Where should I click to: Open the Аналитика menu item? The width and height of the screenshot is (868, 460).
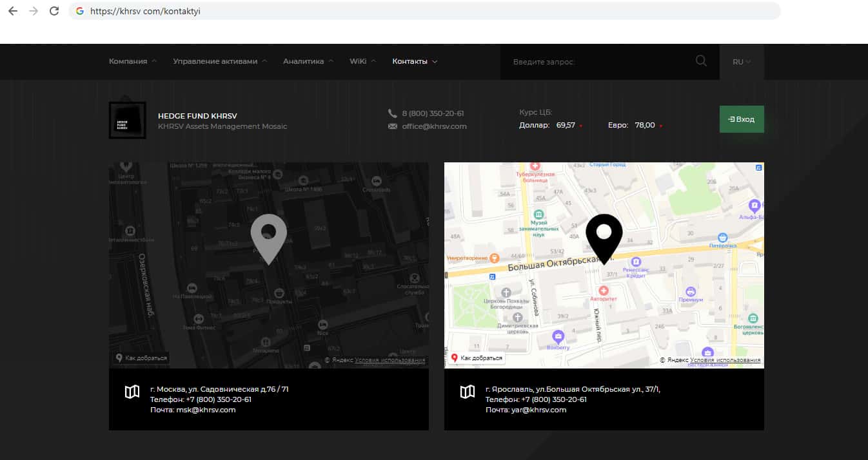[x=308, y=61]
